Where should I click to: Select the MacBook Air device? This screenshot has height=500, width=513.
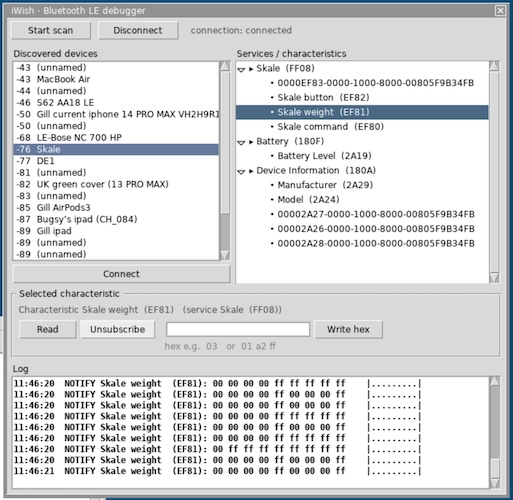click(x=116, y=79)
